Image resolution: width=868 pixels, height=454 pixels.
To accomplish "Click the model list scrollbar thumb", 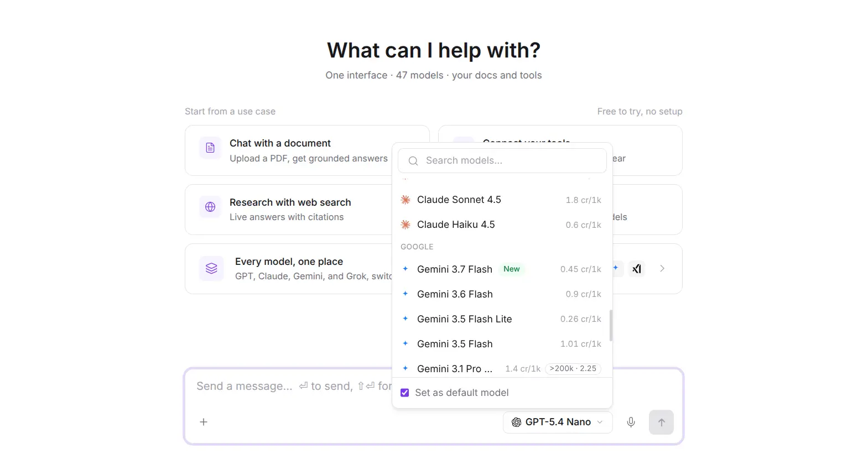I will (x=611, y=326).
